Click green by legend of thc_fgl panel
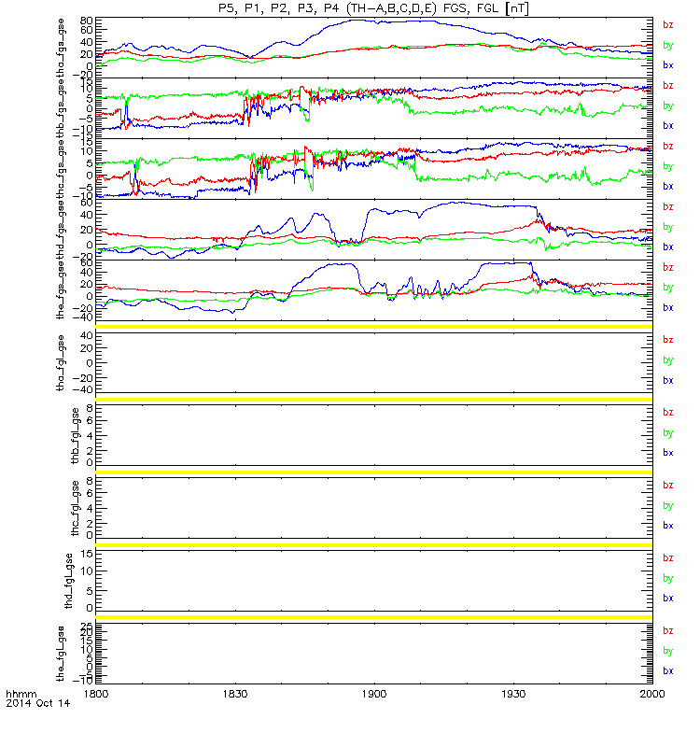The width and height of the screenshot is (700, 747). click(x=668, y=505)
